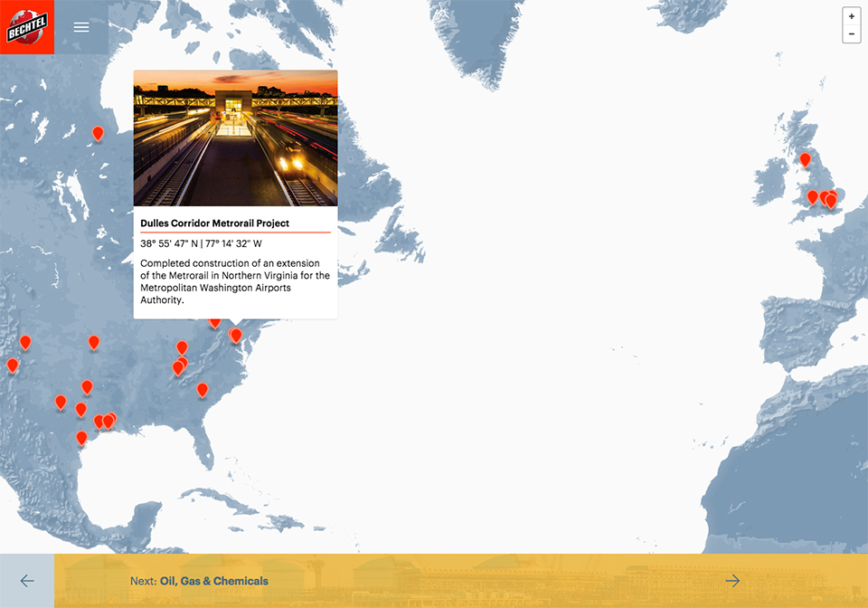Click the pin near the Carolinas coast
868x608 pixels.
(x=203, y=389)
